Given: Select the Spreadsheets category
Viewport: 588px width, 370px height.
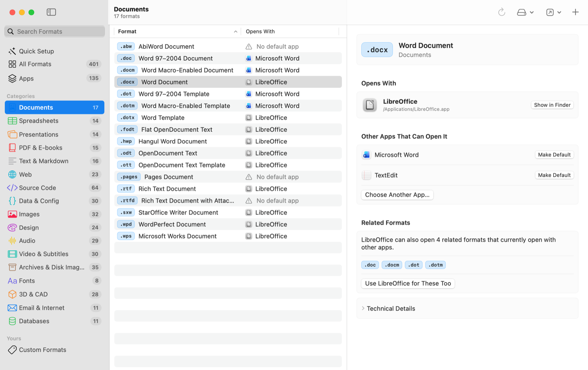Looking at the screenshot, I should click(54, 121).
